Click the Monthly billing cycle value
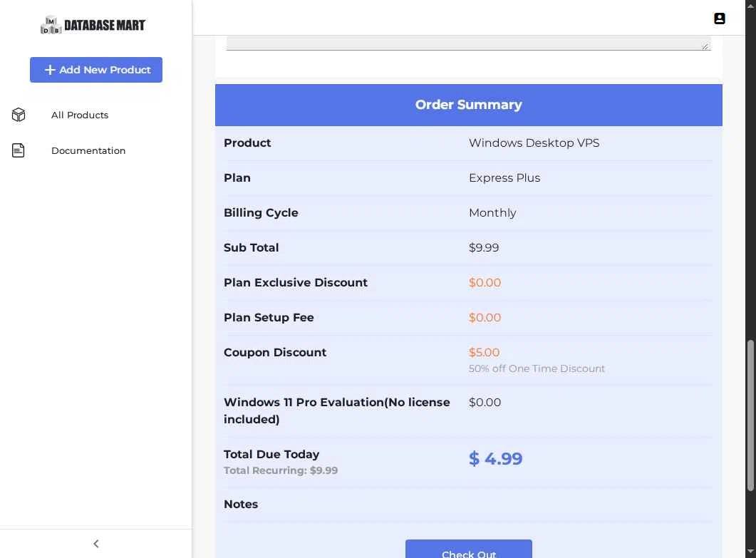The height and width of the screenshot is (558, 756). 492,213
